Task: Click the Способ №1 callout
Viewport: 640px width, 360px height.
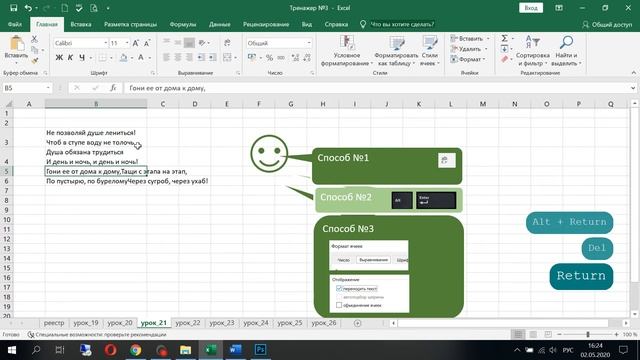Action: point(387,166)
